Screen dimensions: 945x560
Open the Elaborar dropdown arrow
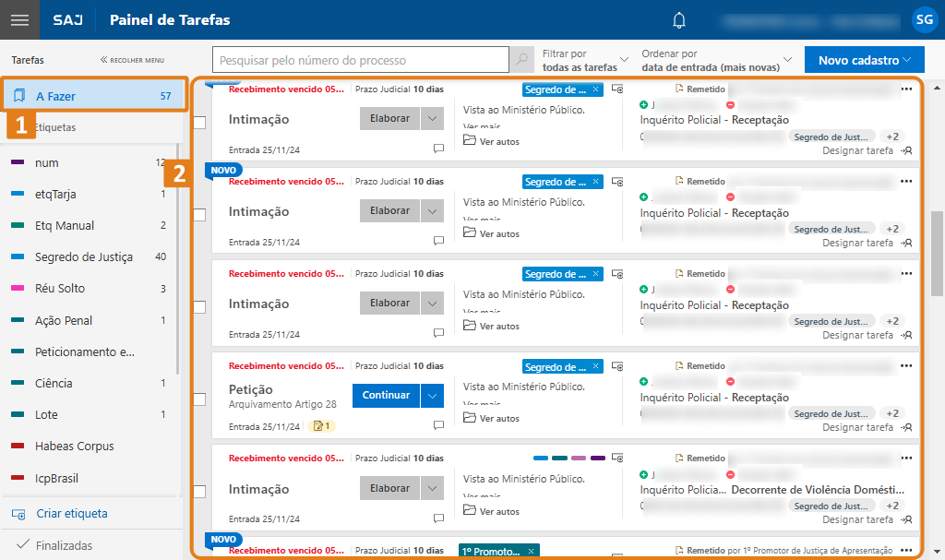[x=432, y=118]
